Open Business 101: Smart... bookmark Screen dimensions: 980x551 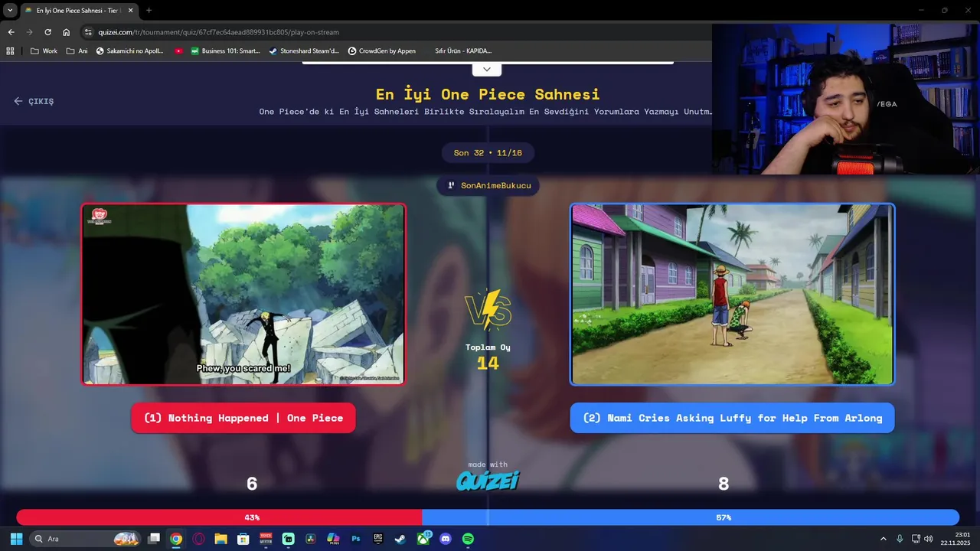pos(226,51)
